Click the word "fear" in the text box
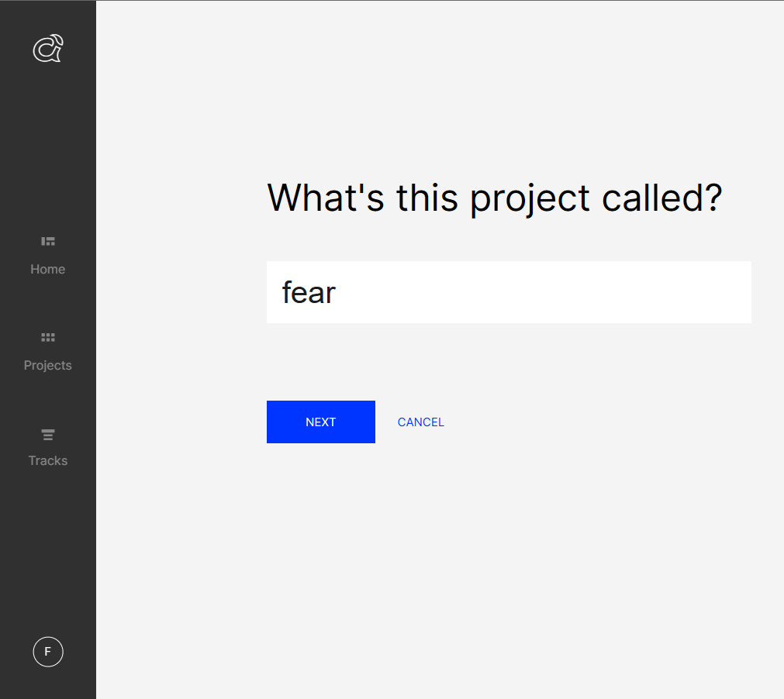 point(309,293)
